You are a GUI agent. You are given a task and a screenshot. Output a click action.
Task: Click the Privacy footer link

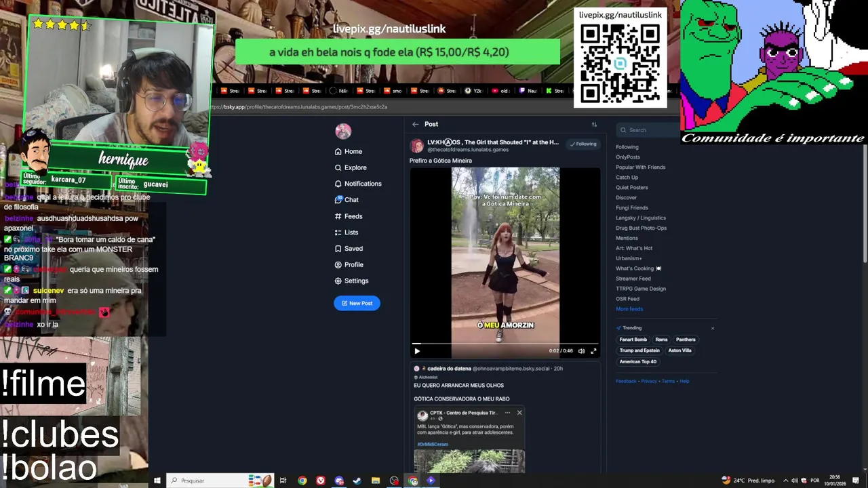(x=649, y=381)
